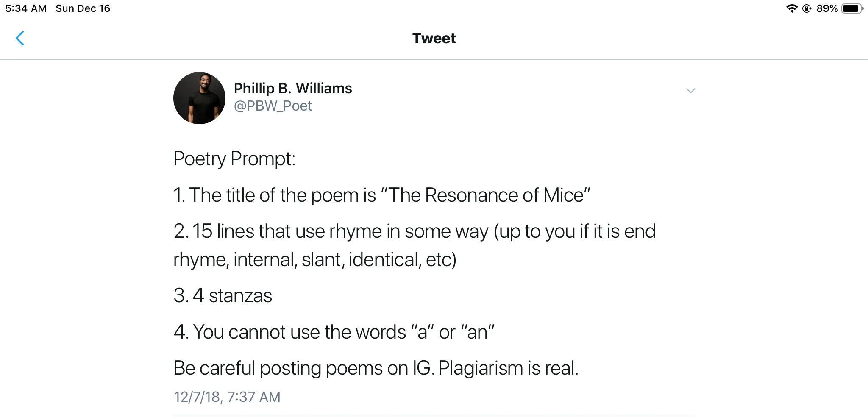Go back using the blue back arrow
The image size is (868, 420).
click(x=20, y=38)
